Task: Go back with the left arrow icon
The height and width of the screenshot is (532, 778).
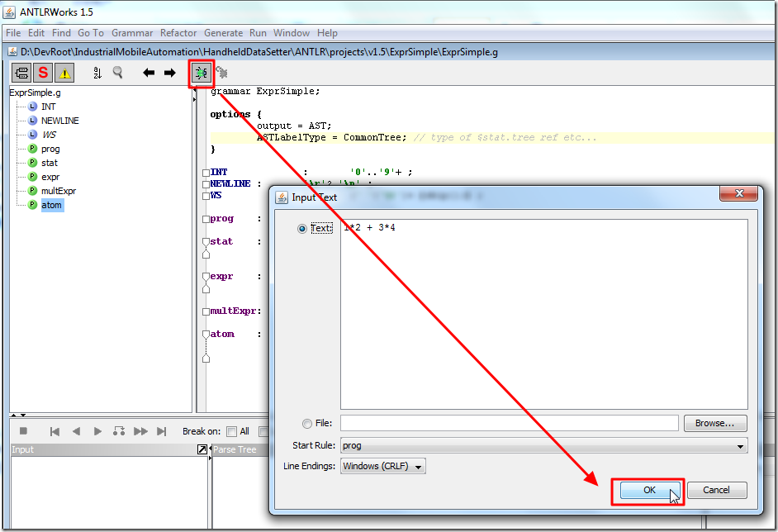Action: (149, 73)
